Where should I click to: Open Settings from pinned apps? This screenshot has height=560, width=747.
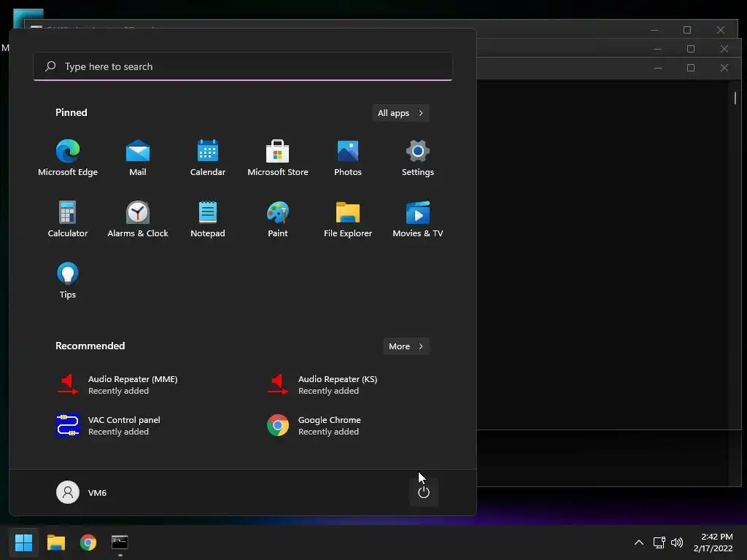pyautogui.click(x=418, y=158)
